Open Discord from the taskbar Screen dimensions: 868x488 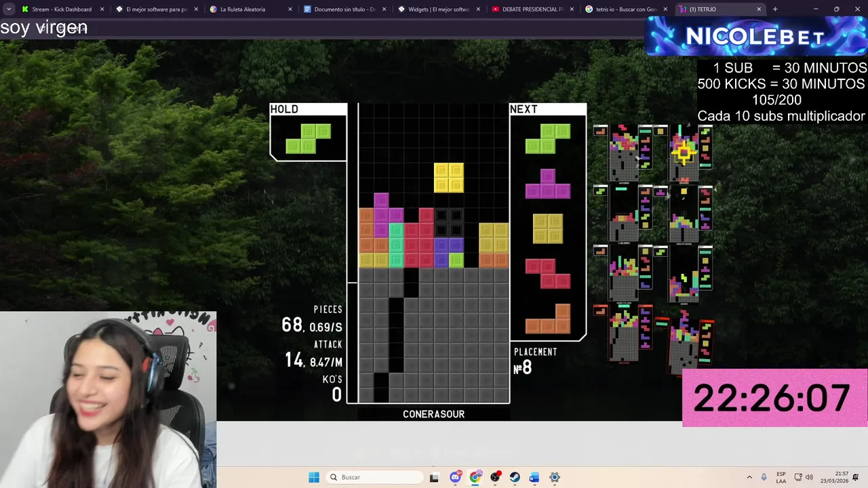click(x=455, y=477)
